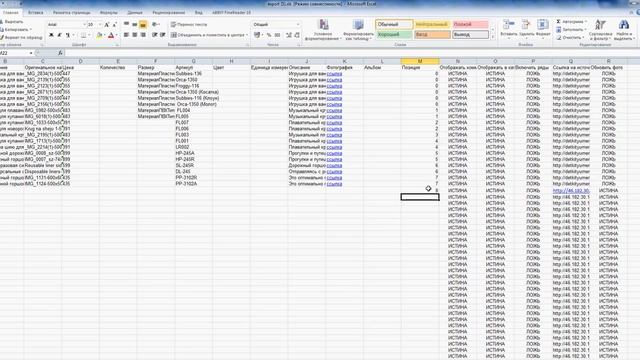Click the Borders icon in the font group

pyautogui.click(x=83, y=36)
